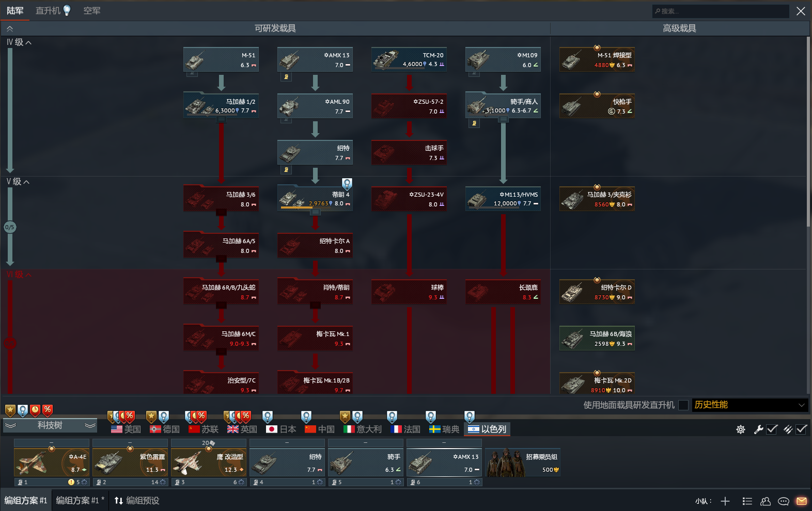Select the 日本 nation tab

pyautogui.click(x=281, y=429)
